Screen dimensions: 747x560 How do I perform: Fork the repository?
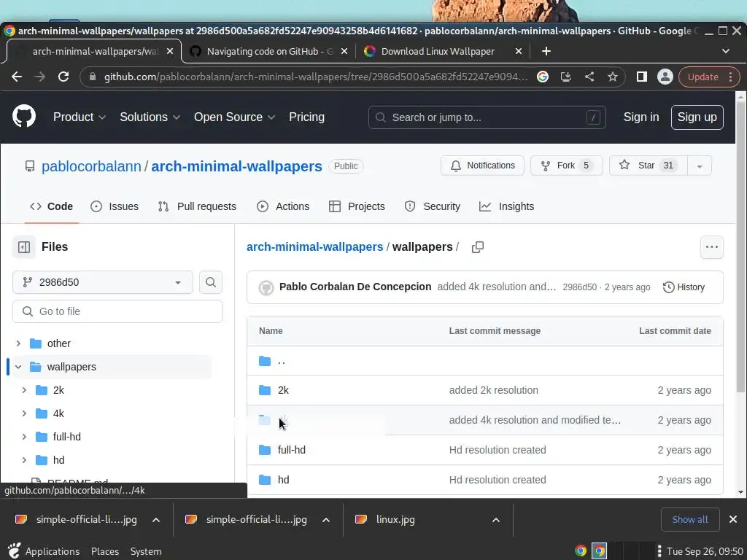coord(566,166)
